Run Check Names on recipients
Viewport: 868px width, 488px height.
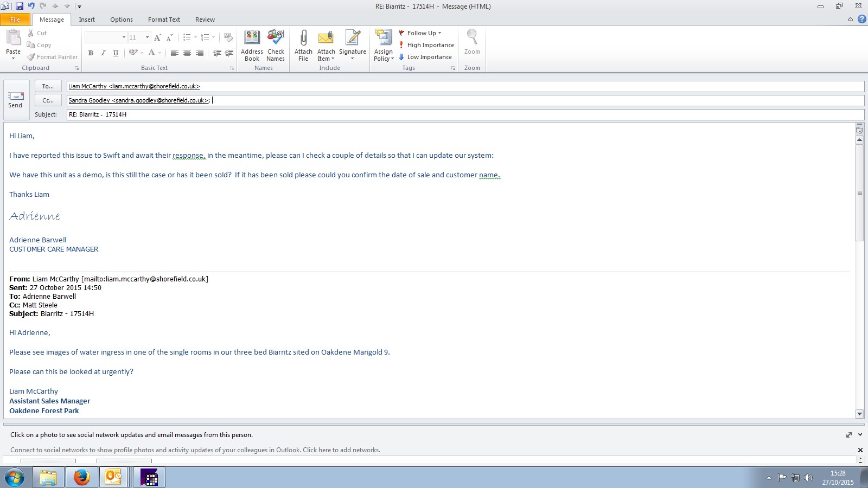pos(276,46)
